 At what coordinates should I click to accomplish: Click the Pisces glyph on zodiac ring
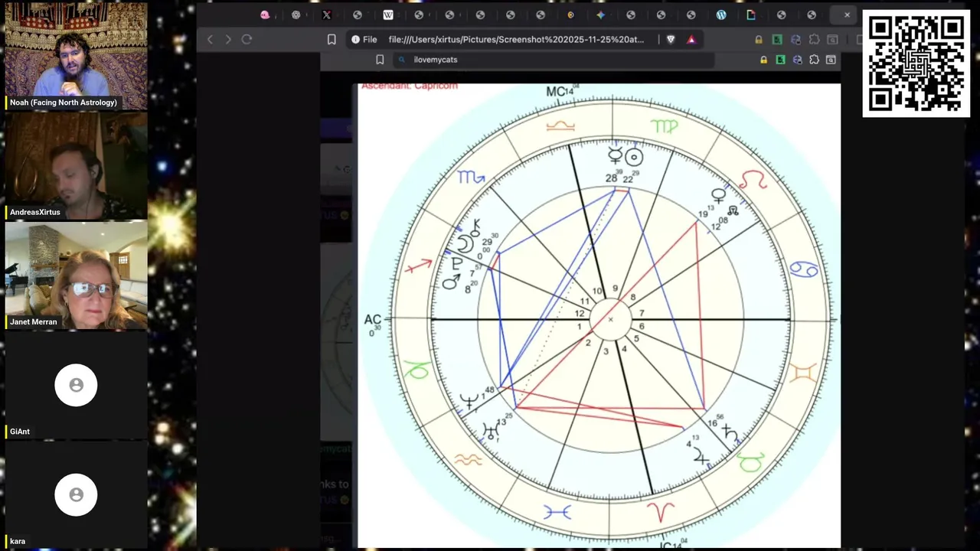pyautogui.click(x=557, y=511)
